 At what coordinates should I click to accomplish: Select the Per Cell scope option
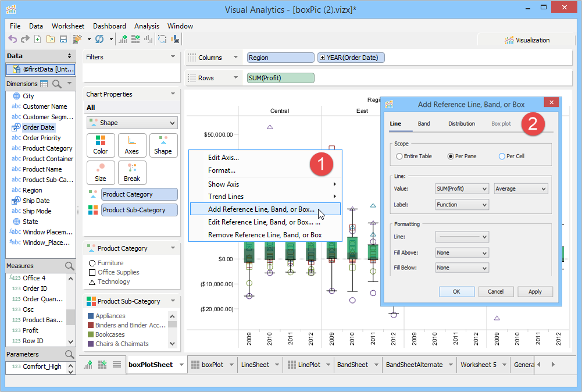point(502,156)
